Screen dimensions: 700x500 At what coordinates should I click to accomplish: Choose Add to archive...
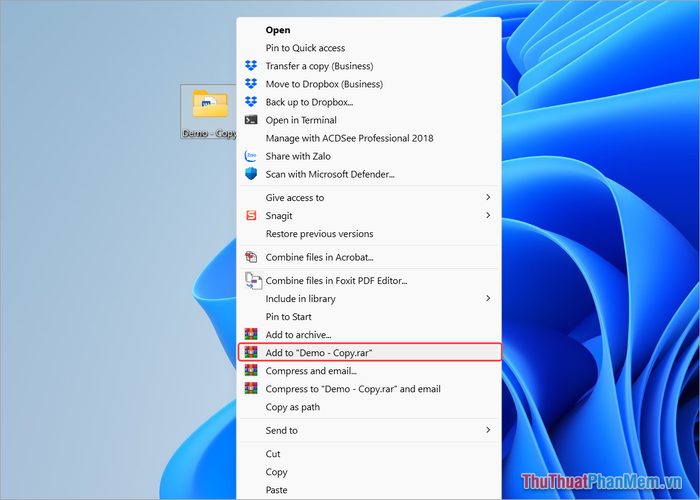(369, 335)
